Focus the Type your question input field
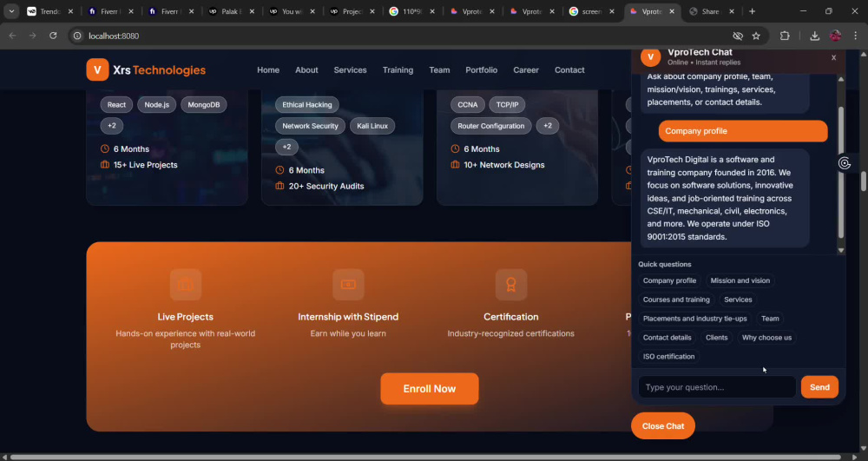The height and width of the screenshot is (461, 868). click(717, 387)
